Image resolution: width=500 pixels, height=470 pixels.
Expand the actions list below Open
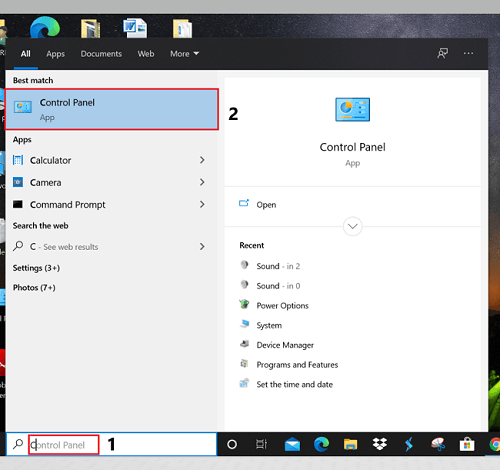pyautogui.click(x=353, y=226)
